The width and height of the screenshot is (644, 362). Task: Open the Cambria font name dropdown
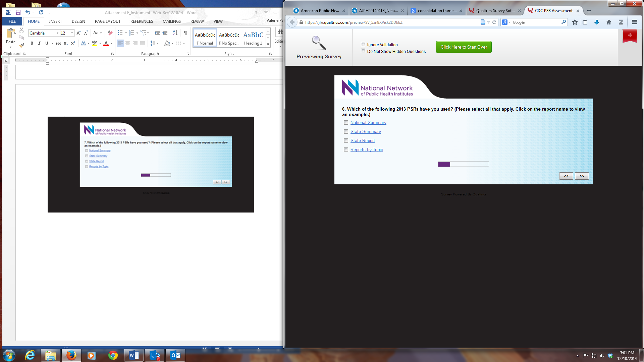click(x=57, y=33)
